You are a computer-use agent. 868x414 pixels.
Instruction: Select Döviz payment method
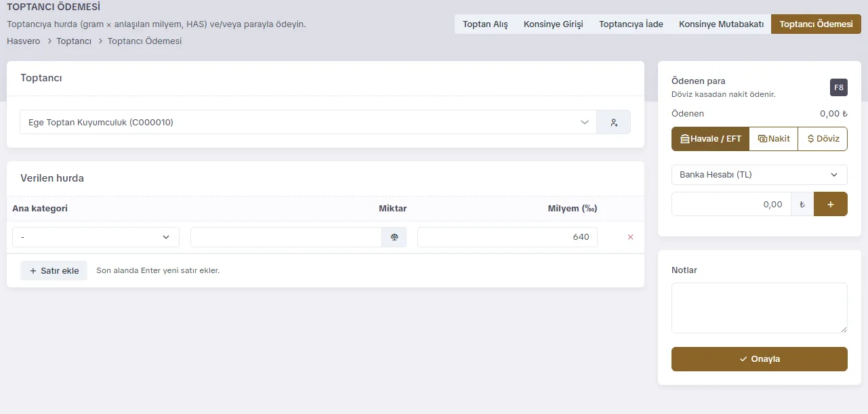click(x=823, y=139)
